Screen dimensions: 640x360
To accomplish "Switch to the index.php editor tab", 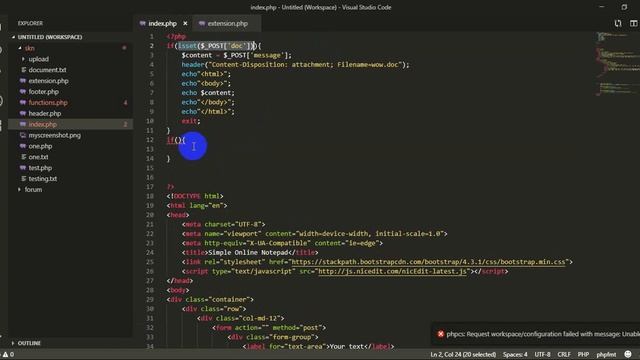I will click(x=162, y=24).
